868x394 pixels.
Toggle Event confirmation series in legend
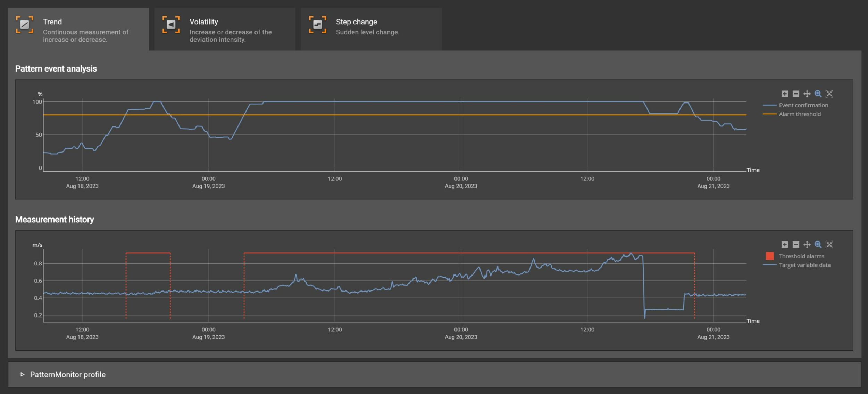click(803, 105)
